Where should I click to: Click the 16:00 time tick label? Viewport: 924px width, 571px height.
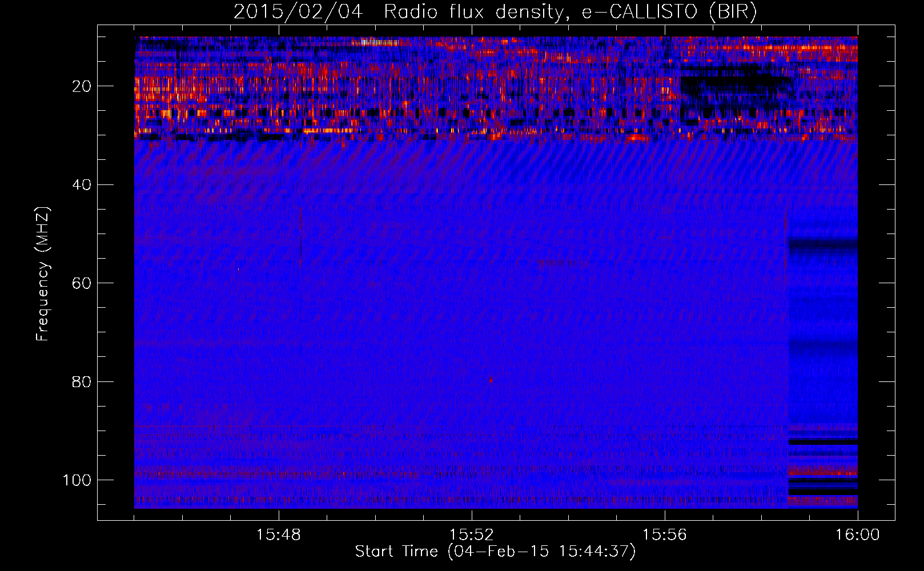coord(858,535)
